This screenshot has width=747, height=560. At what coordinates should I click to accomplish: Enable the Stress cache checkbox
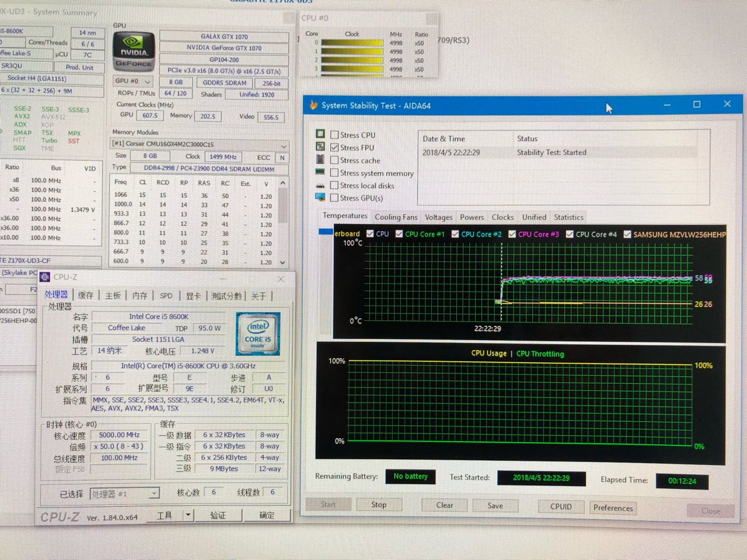(x=334, y=160)
